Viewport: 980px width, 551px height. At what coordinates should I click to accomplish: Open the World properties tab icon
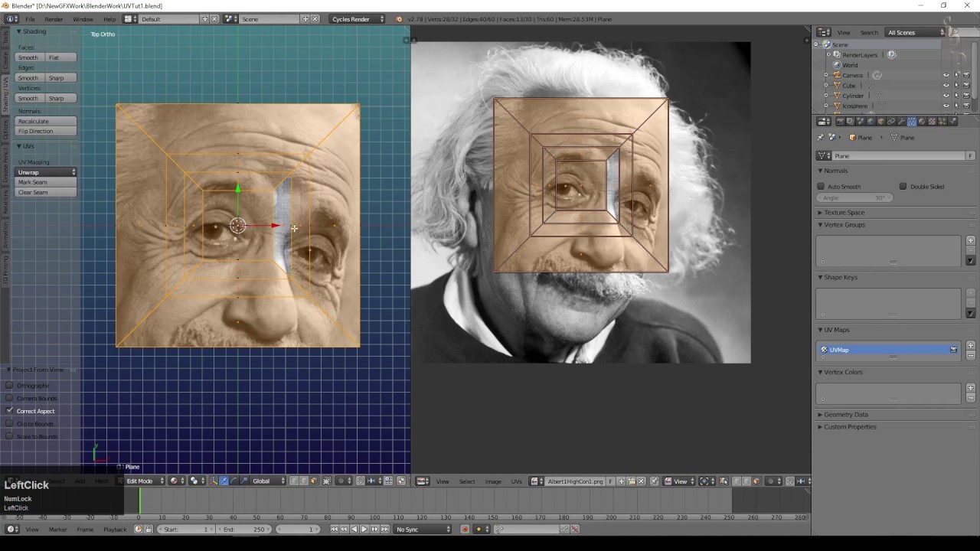click(x=871, y=121)
